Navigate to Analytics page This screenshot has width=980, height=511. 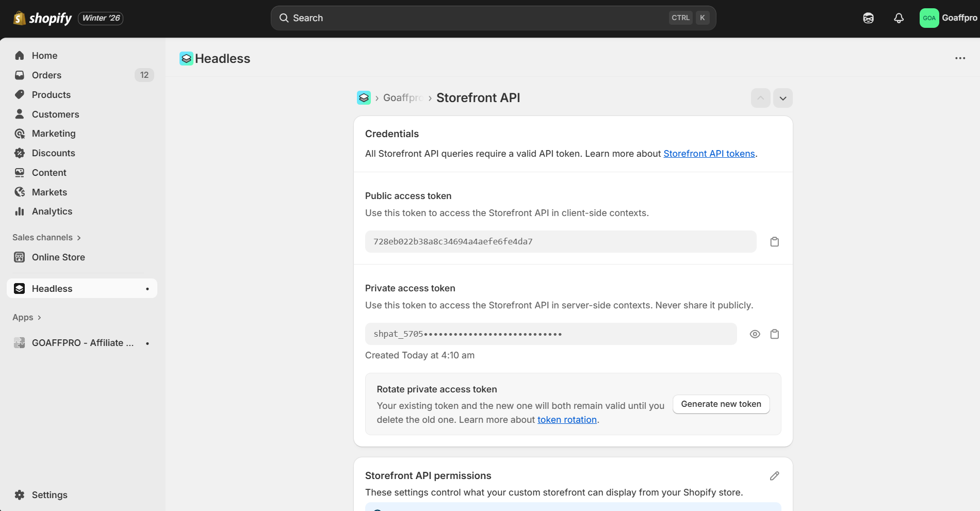coord(52,211)
